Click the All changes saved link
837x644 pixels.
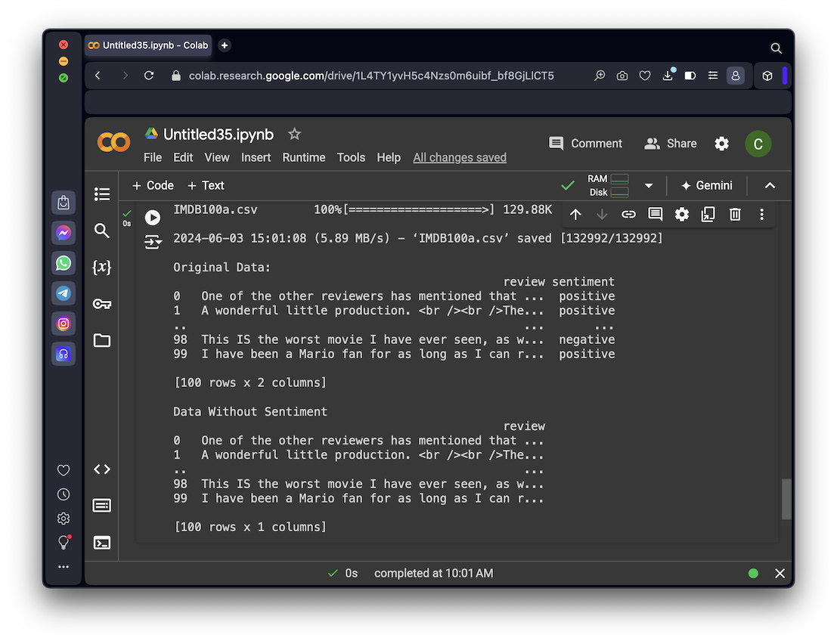(x=459, y=157)
